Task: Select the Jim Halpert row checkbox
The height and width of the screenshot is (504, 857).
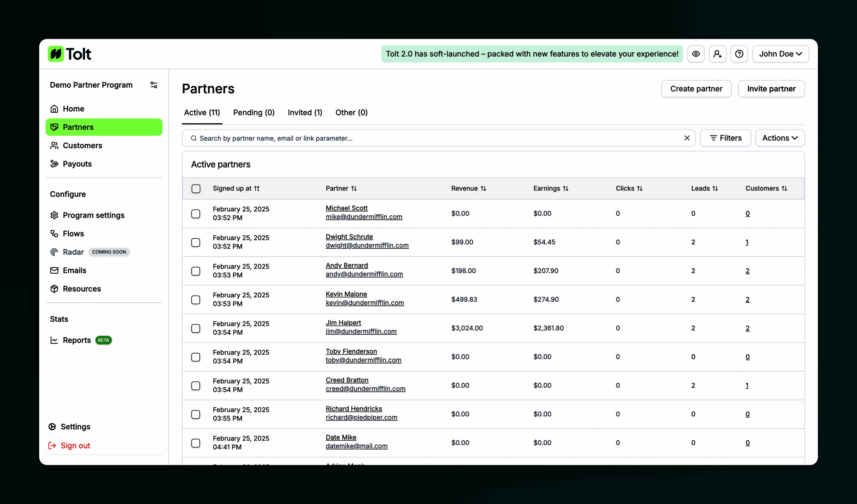Action: pos(196,328)
